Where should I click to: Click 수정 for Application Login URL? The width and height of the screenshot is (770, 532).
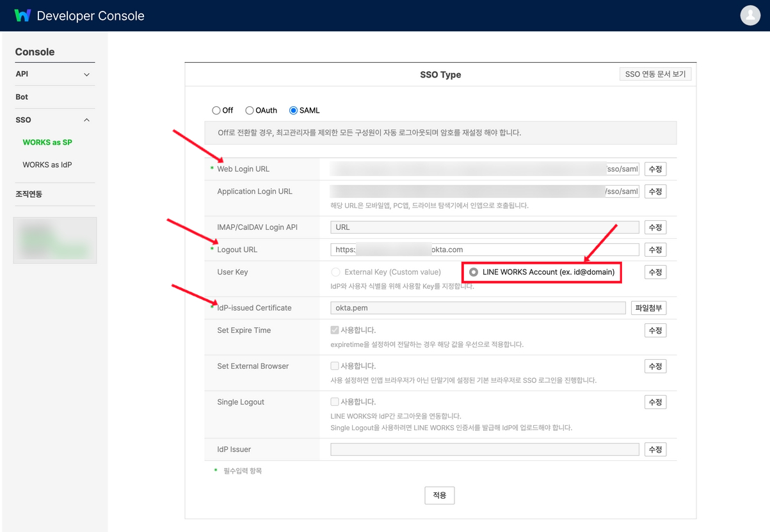point(655,191)
